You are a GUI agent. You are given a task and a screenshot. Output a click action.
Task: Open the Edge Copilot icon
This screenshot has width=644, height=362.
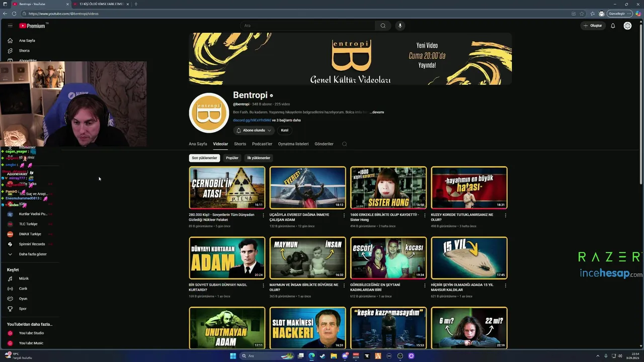click(638, 14)
